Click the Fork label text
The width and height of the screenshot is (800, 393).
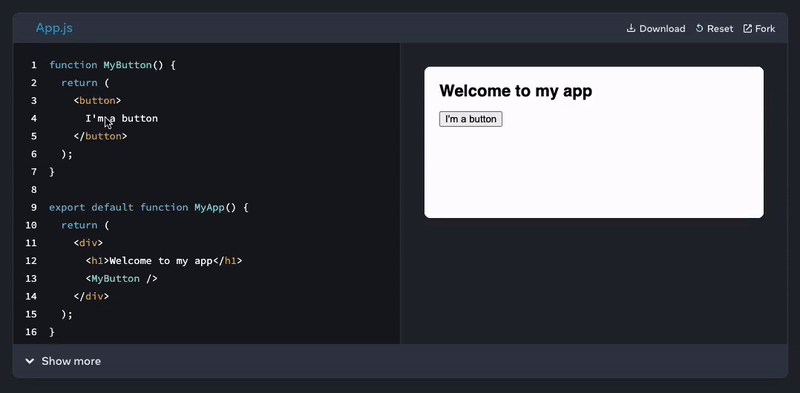click(x=765, y=29)
